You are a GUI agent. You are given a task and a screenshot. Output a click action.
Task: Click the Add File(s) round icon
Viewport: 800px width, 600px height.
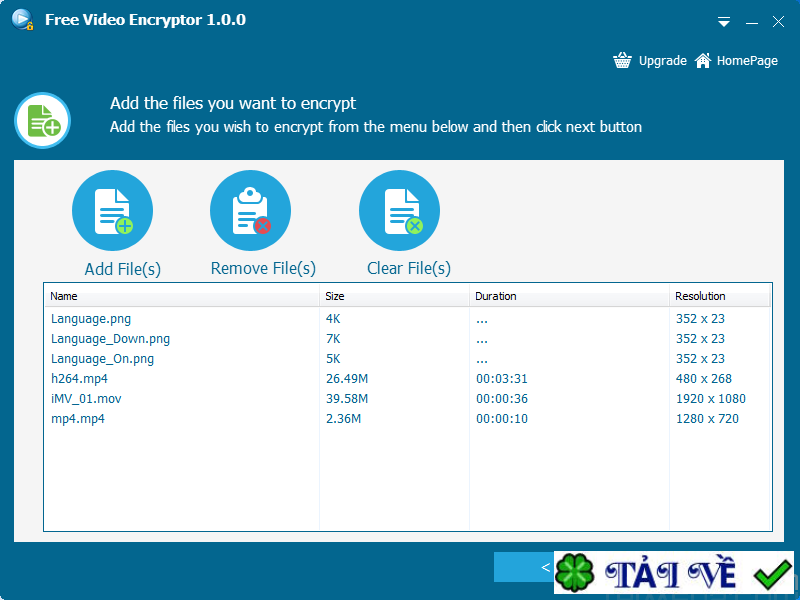[x=112, y=211]
